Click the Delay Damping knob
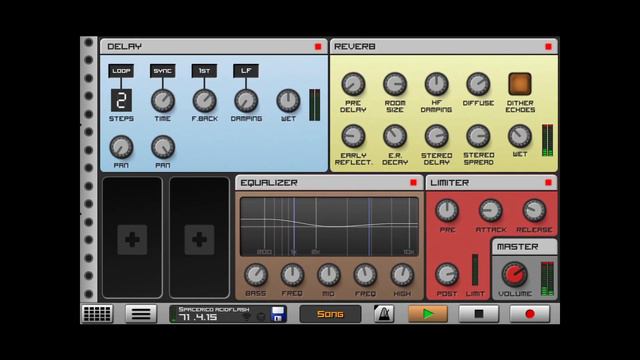The image size is (640, 360). click(246, 101)
